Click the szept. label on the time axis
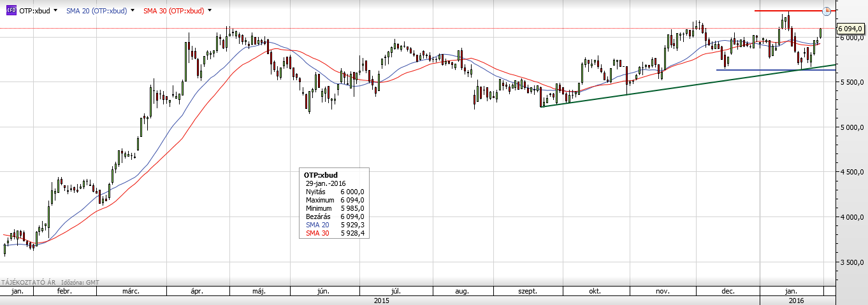Viewport: 868px width, 305px height. tap(527, 291)
